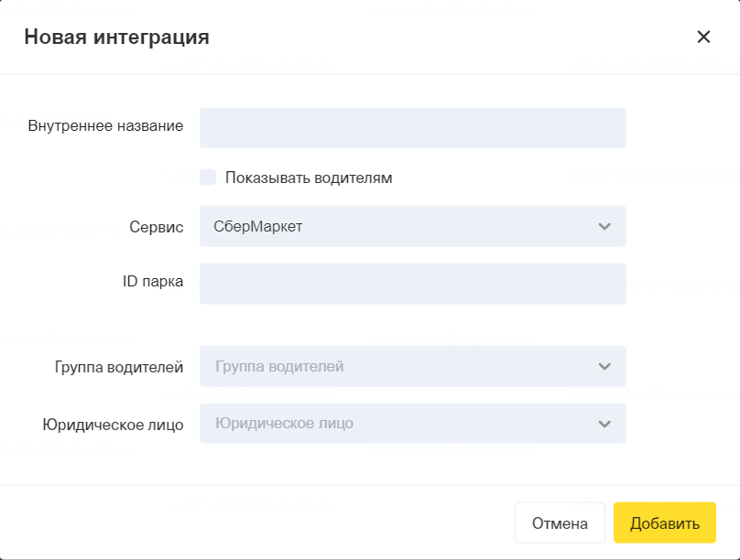
Task: Select the СберМаркет value text in Сервис
Action: pyautogui.click(x=257, y=226)
